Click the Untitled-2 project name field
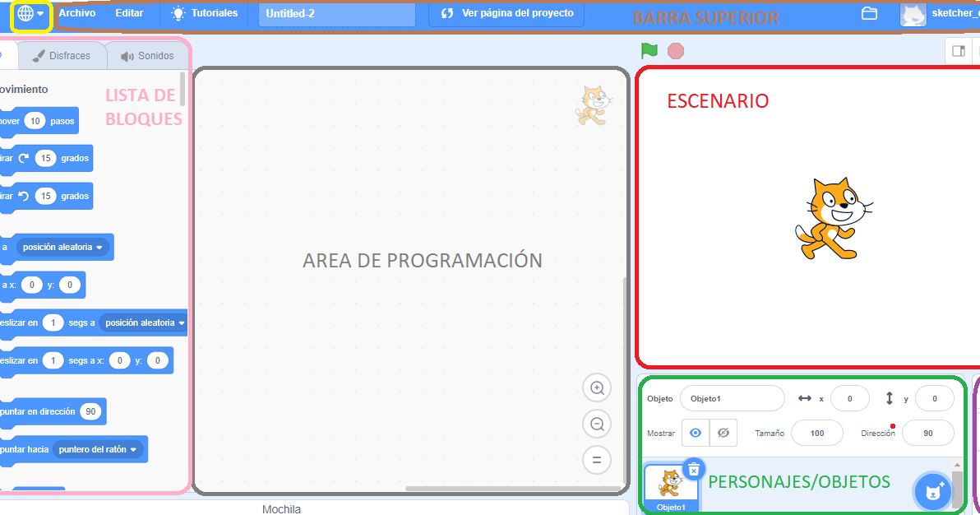Screen dimensions: 980x515 335,13
